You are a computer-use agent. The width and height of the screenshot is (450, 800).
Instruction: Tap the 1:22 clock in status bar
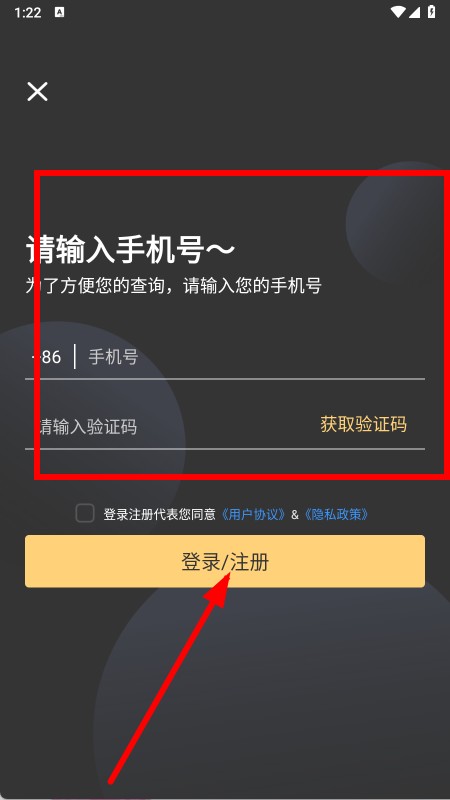pyautogui.click(x=28, y=13)
